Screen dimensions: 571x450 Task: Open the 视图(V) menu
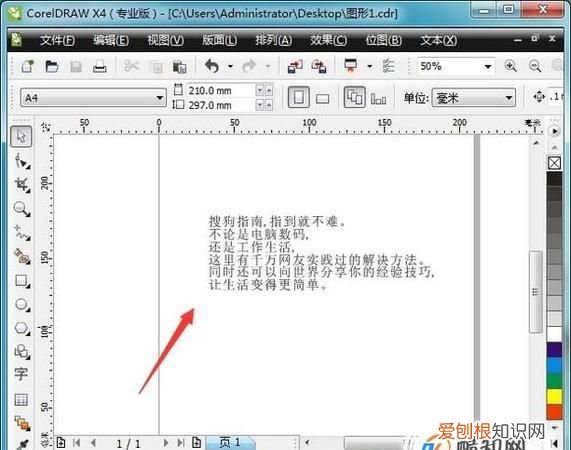165,40
